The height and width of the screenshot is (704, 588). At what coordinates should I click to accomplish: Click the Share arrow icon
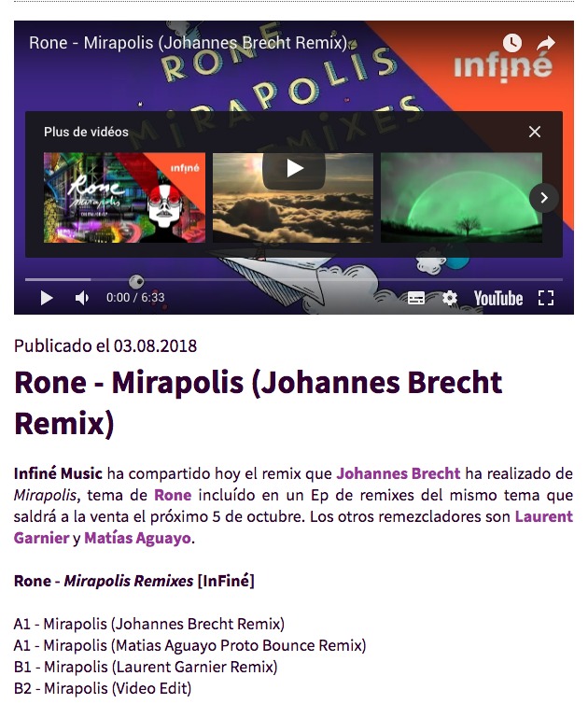coord(546,43)
